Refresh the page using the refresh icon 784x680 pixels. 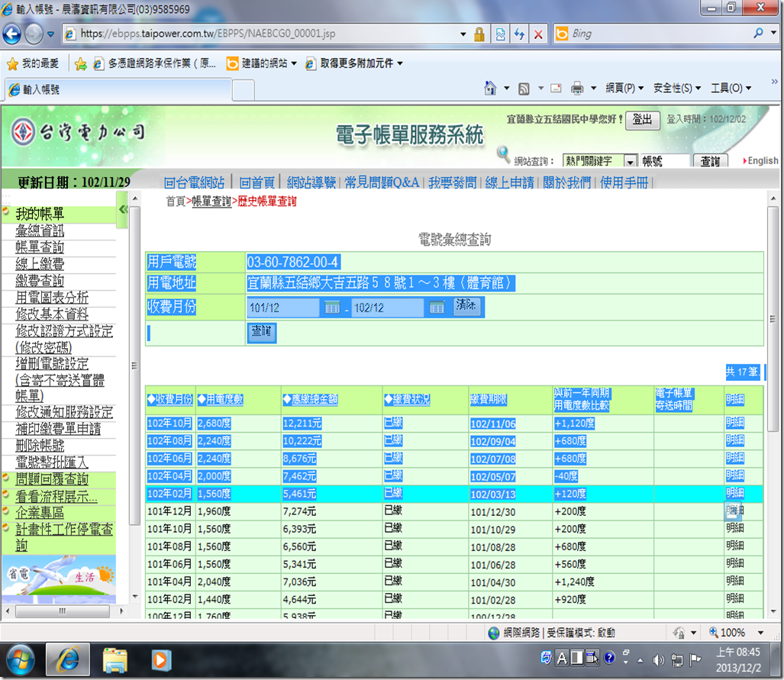tap(520, 34)
